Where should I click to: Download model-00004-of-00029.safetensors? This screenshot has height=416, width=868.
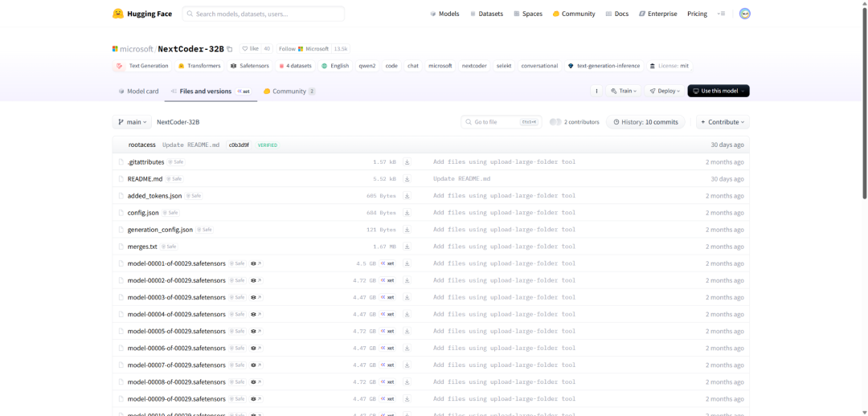407,314
